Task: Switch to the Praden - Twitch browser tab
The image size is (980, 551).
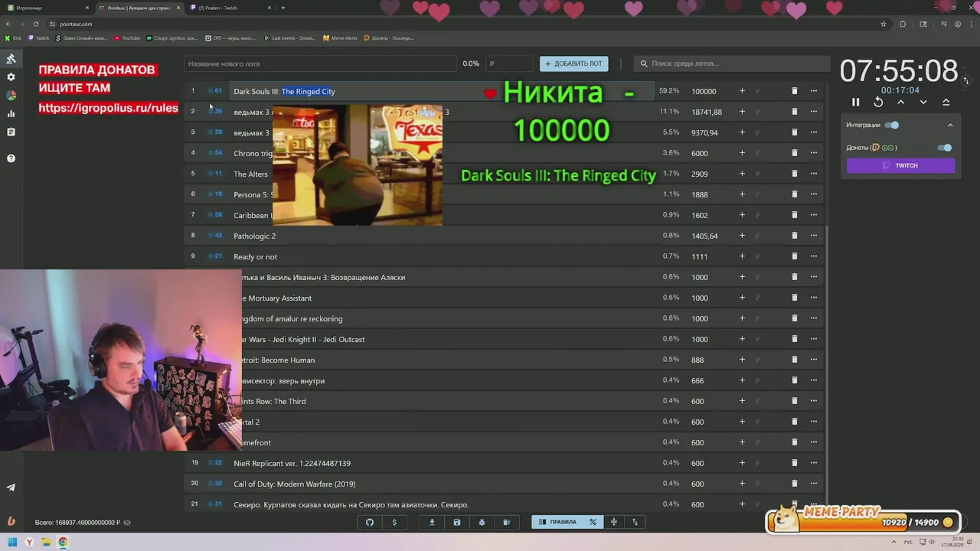Action: click(x=230, y=8)
